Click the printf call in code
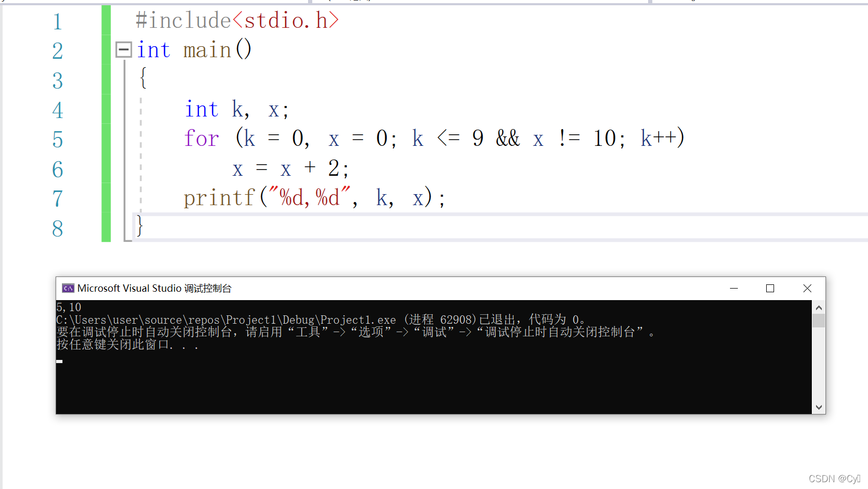Image resolution: width=868 pixels, height=489 pixels. pos(314,198)
